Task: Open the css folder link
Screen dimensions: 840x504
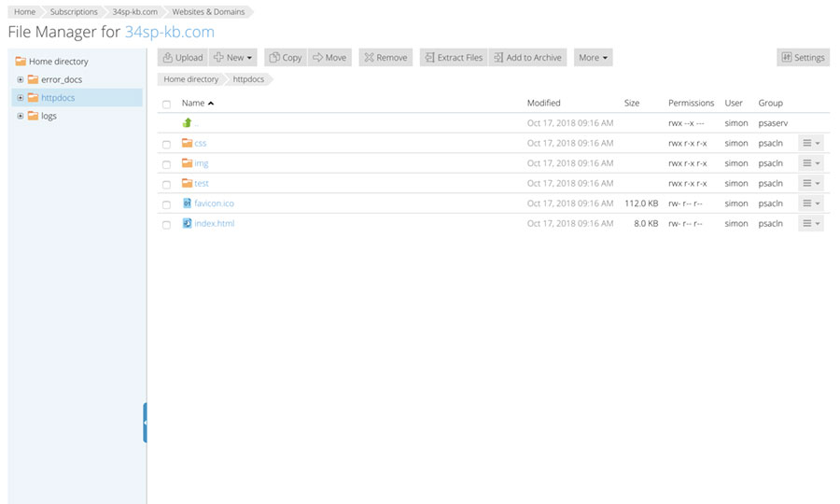Action: pyautogui.click(x=201, y=143)
